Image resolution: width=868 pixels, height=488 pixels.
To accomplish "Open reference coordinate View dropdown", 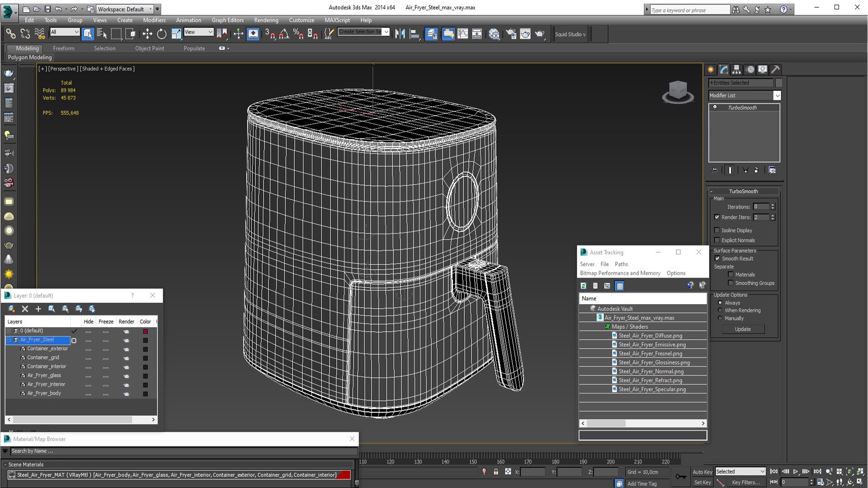I will (198, 32).
